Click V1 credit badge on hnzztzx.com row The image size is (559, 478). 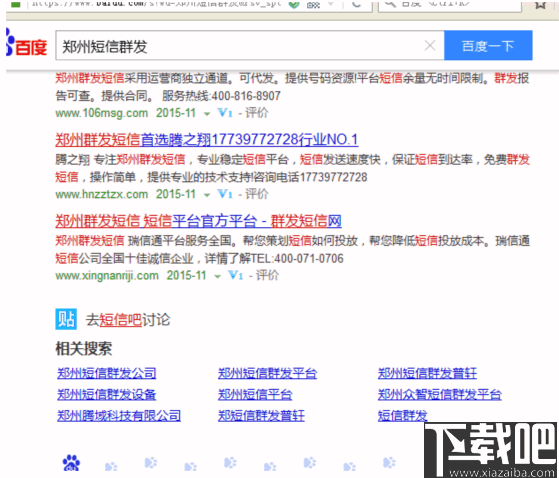coord(225,194)
